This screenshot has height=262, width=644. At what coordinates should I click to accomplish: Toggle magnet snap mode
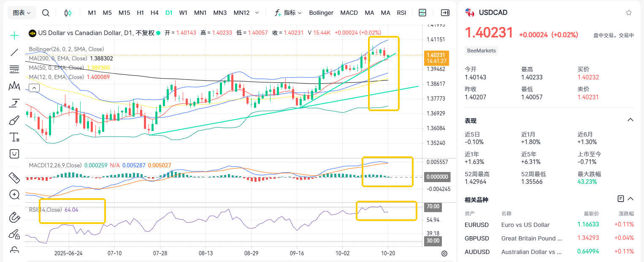tap(14, 217)
